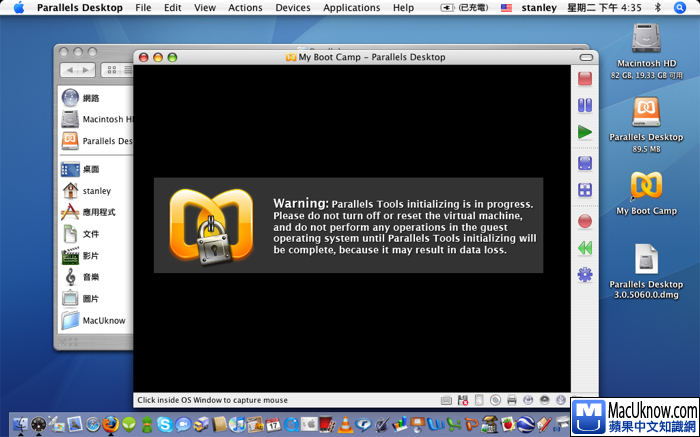Click the red round record icon
Viewport: 700px width, 437px height.
coord(585,221)
